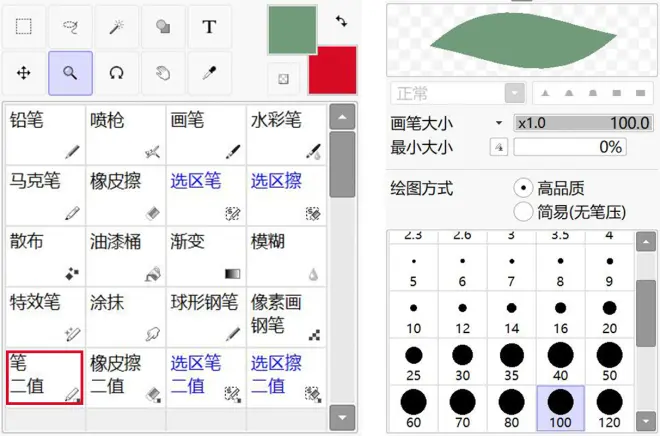Screen dimensions: 660x436
Task: Choose the 马克笔 marker tool
Action: point(45,195)
